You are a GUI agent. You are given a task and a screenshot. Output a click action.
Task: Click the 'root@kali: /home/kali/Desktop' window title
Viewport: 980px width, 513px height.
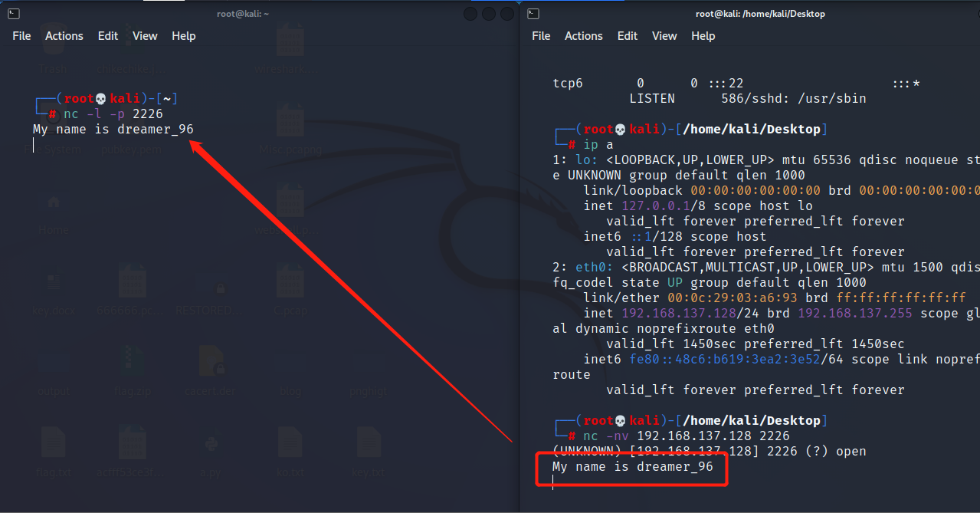[760, 14]
